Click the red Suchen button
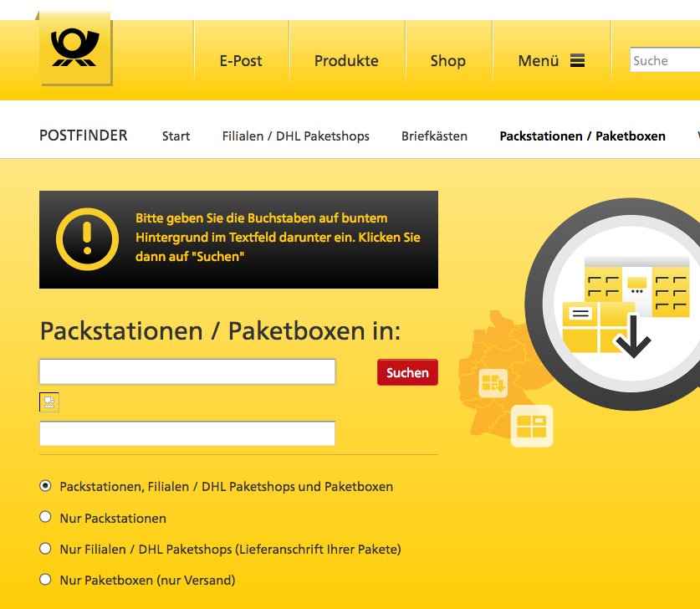The image size is (700, 609). (x=407, y=372)
